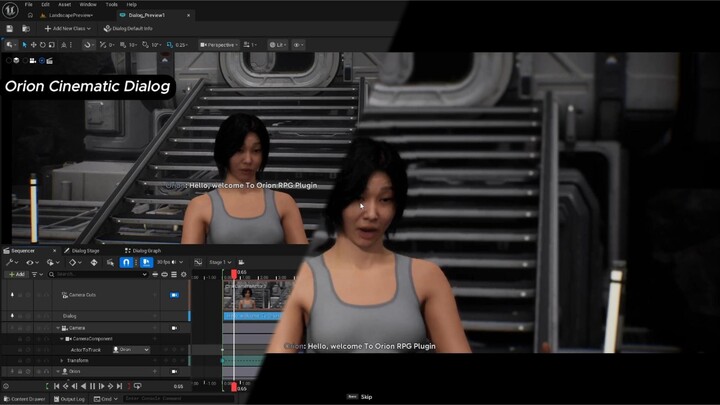
Task: Click the horizontal-lines list view icon beside search
Action: click(x=174, y=274)
